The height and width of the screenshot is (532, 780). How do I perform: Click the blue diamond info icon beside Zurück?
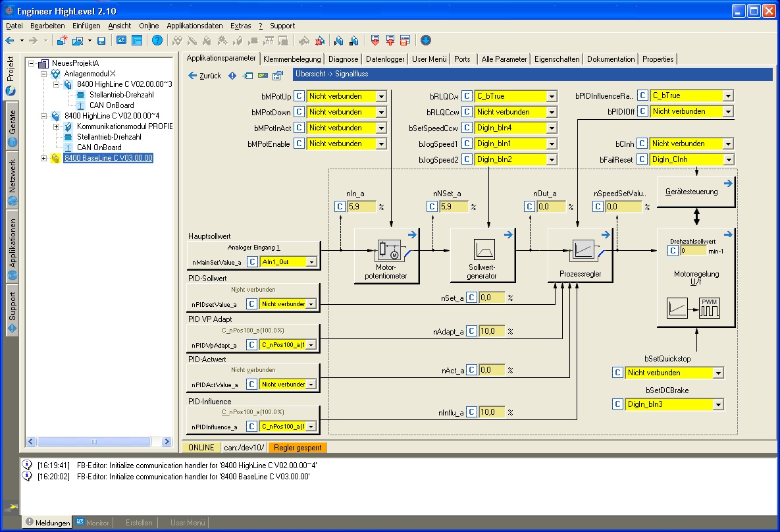tap(232, 76)
